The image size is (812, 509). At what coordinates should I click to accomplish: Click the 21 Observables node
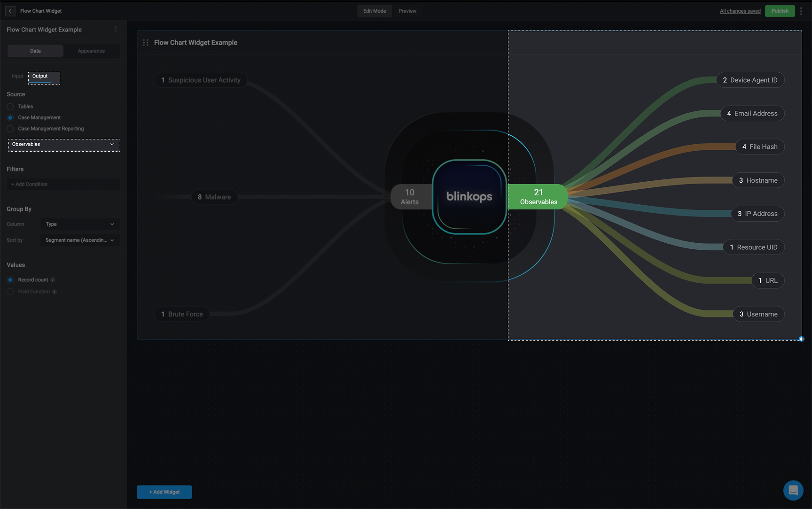coord(538,197)
